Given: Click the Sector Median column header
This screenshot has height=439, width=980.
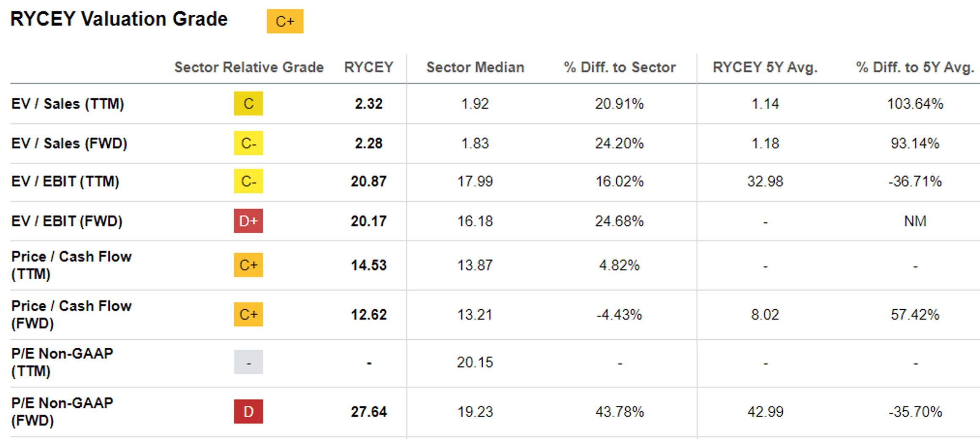Looking at the screenshot, I should (475, 67).
